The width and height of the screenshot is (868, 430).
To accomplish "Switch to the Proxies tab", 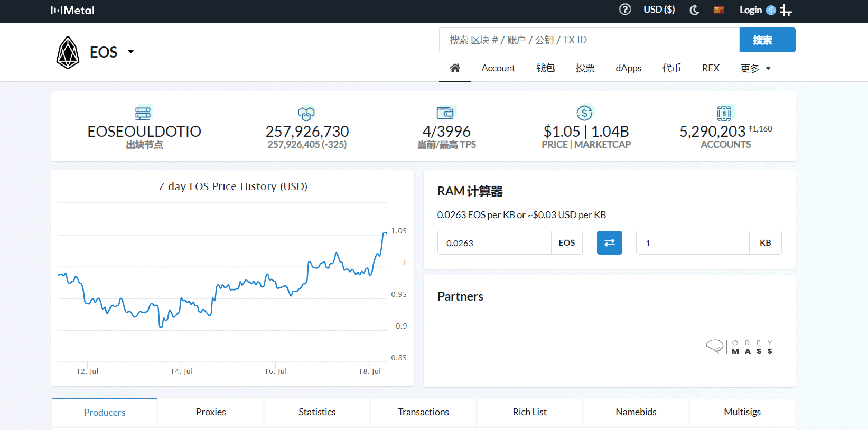I will click(211, 412).
